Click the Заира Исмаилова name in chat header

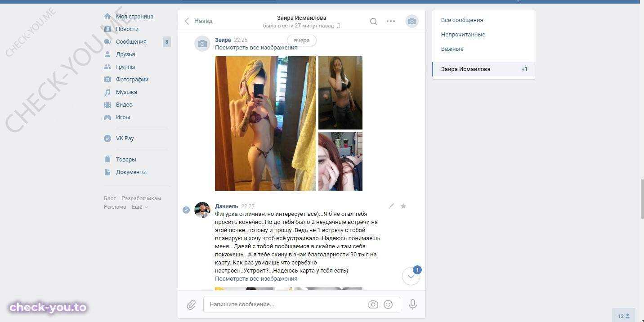tap(301, 18)
